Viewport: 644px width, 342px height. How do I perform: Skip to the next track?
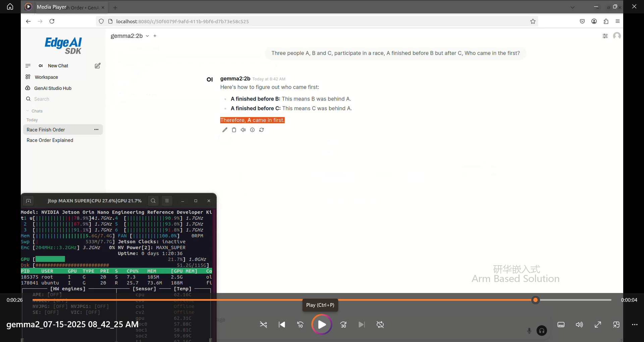click(362, 325)
